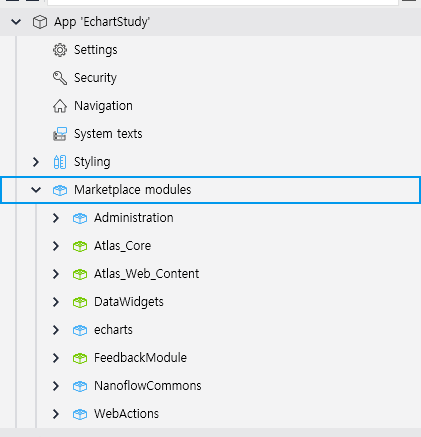Click the blue WebActions module icon
Image resolution: width=421 pixels, height=437 pixels.
click(80, 414)
